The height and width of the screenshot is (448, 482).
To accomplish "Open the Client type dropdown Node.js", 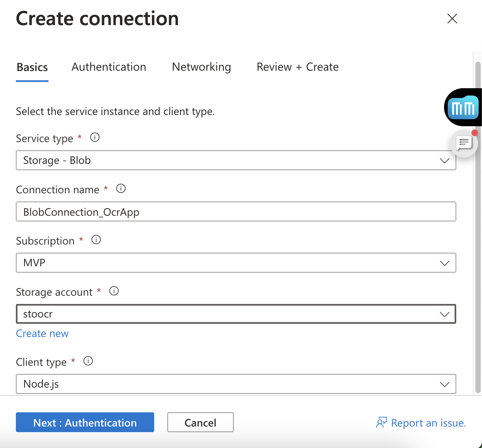I will click(x=236, y=384).
